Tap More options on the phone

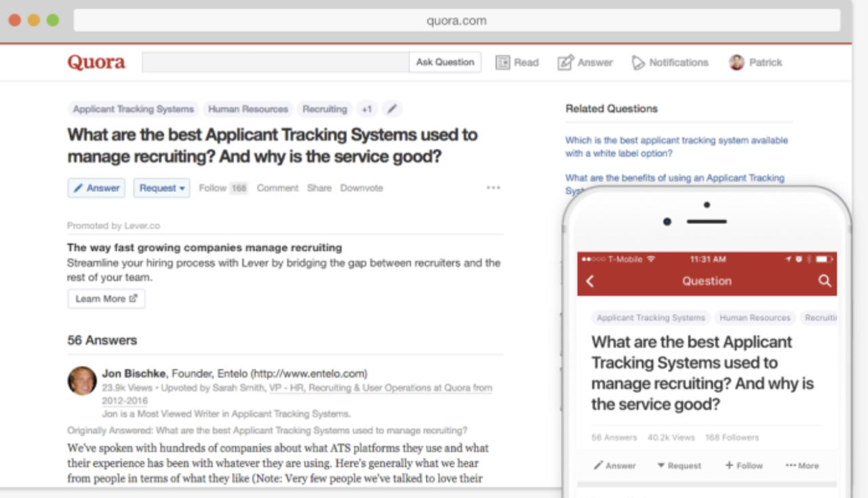click(x=802, y=465)
